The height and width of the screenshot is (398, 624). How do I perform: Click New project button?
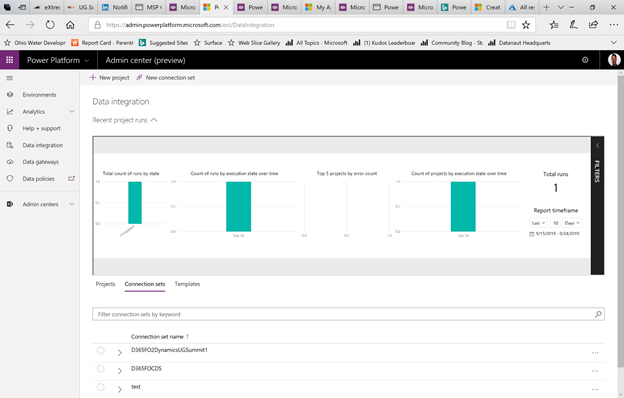(109, 78)
